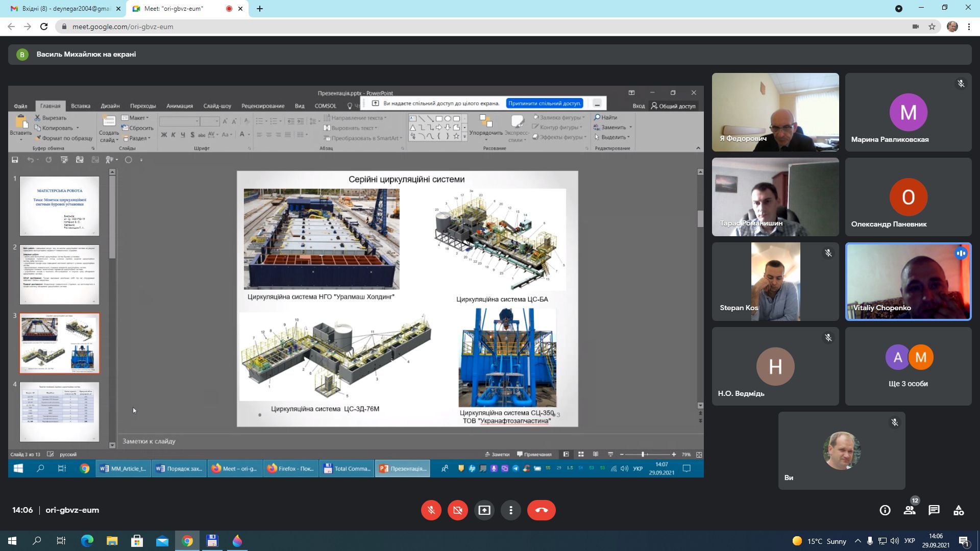Screen dimensions: 980x551
Task: Open Microsoft Edge from Windows taskbar
Action: 87,541
